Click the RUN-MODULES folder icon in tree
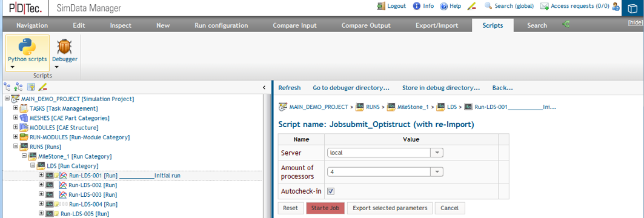Image resolution: width=644 pixels, height=218 pixels. (x=24, y=137)
